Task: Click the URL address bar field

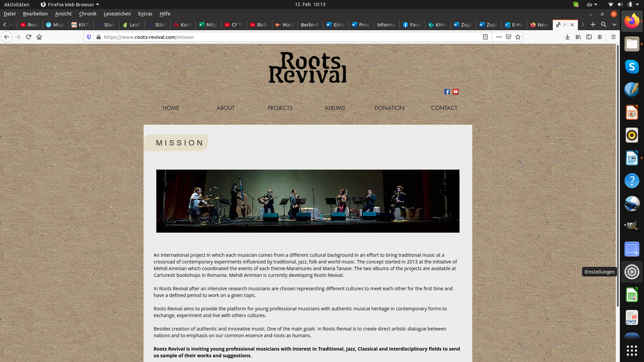Action: pyautogui.click(x=285, y=37)
